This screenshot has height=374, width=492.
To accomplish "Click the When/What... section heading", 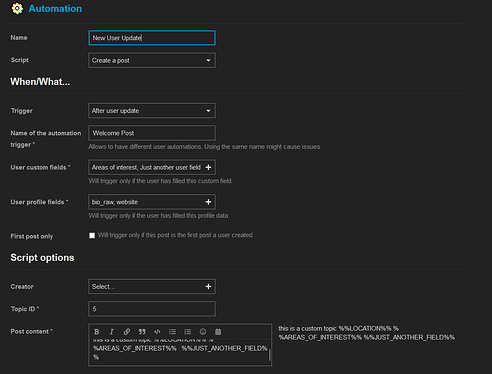I will click(x=40, y=82).
